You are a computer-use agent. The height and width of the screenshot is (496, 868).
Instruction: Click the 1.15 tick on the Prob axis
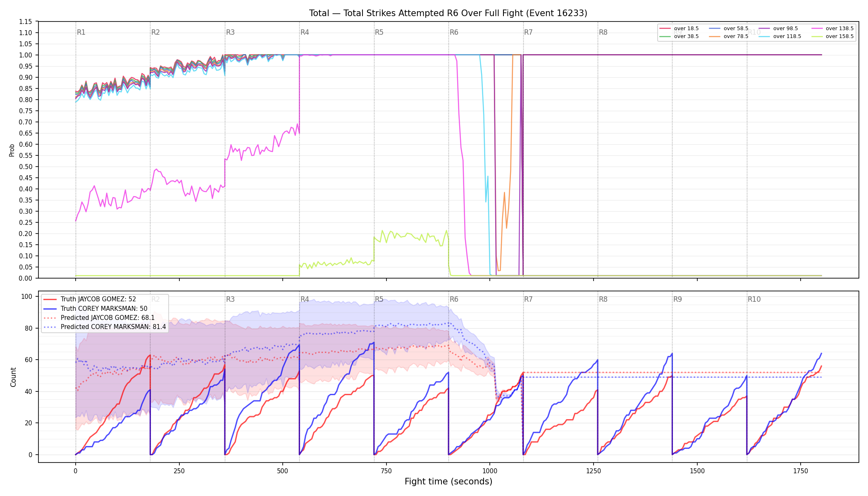[26, 21]
